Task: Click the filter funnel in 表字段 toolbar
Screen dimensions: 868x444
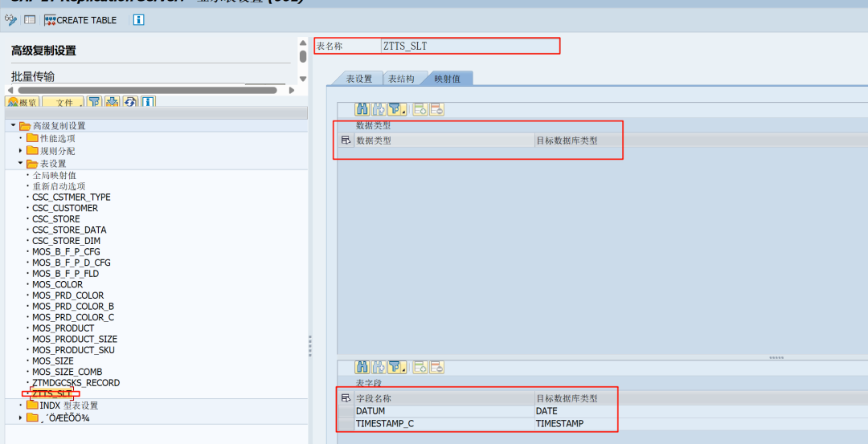Action: coord(395,367)
